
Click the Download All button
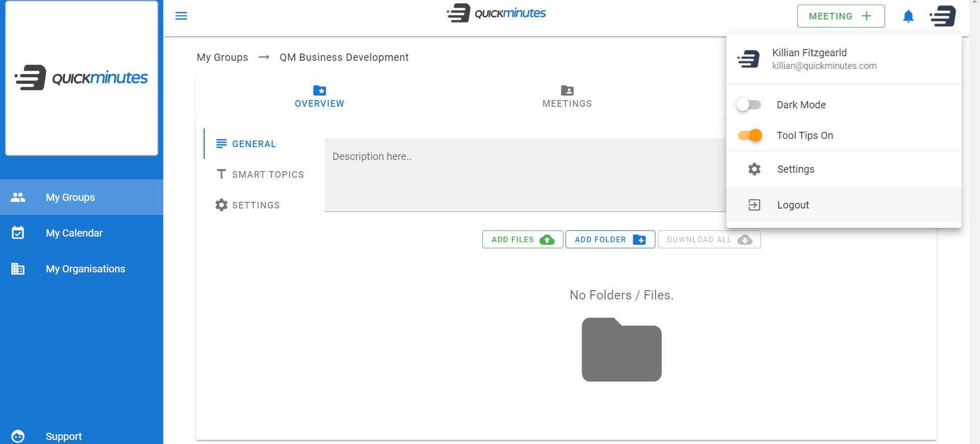click(709, 240)
